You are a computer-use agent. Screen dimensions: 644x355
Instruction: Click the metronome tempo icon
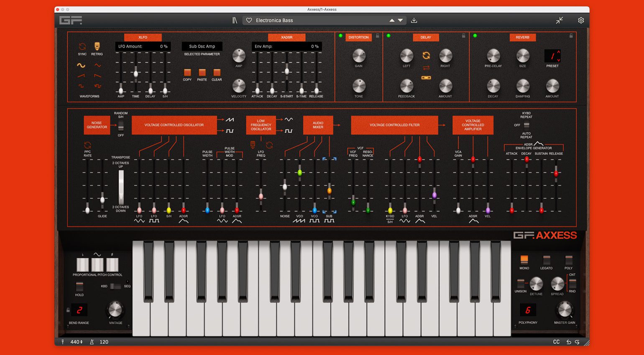[x=92, y=342]
